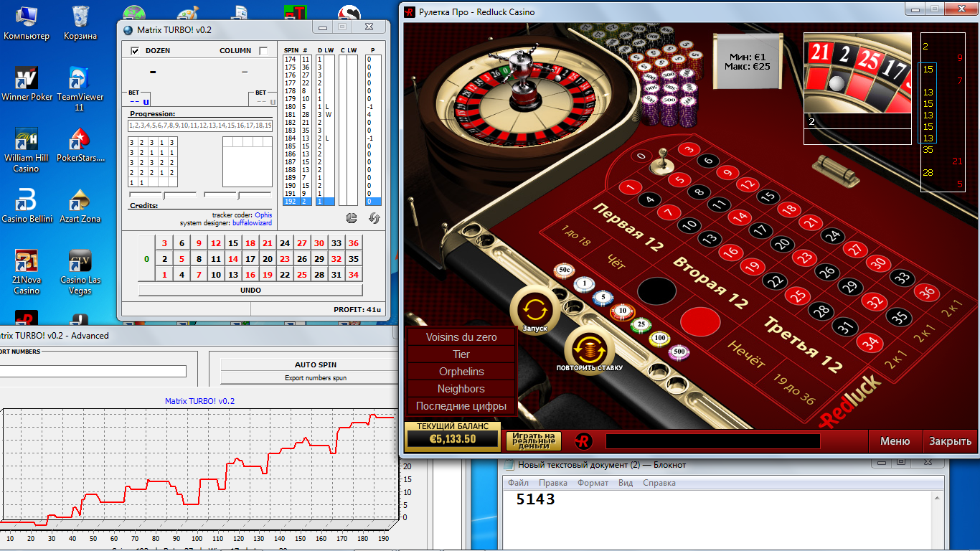
Task: Click the Закрыть button in the casino
Action: click(951, 441)
